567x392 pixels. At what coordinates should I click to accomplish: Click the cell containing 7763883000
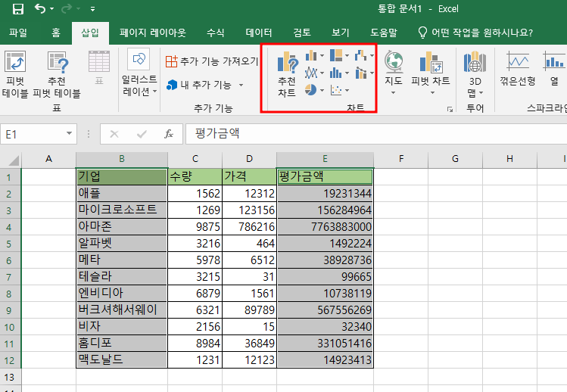click(325, 227)
